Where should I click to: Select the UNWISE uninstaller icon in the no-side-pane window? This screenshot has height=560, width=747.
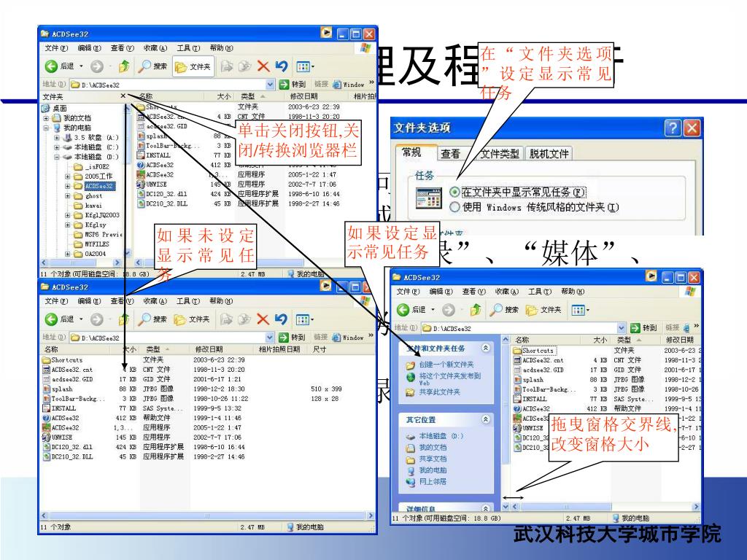coord(46,437)
